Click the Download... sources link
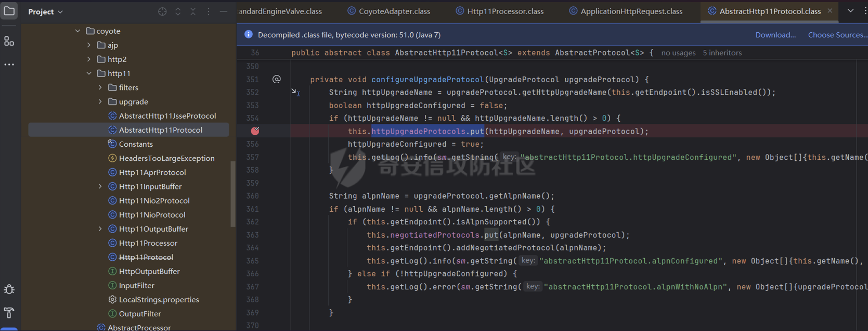 (775, 35)
